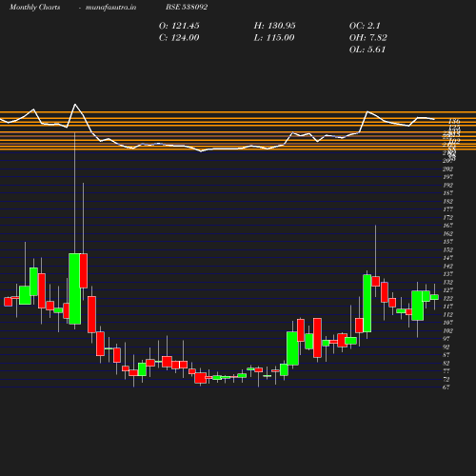Click the price axis label '67'
The image size is (476, 476).
446,387
